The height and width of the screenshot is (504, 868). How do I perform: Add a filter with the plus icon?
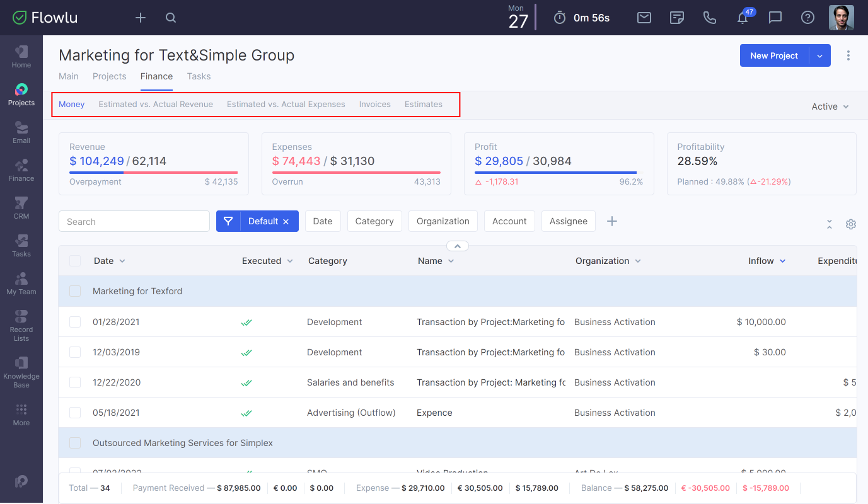click(x=611, y=221)
